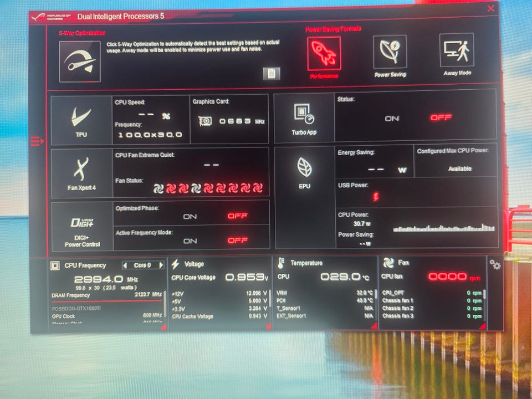
Task: Set Active Frequency Mode to OFF
Action: point(238,240)
